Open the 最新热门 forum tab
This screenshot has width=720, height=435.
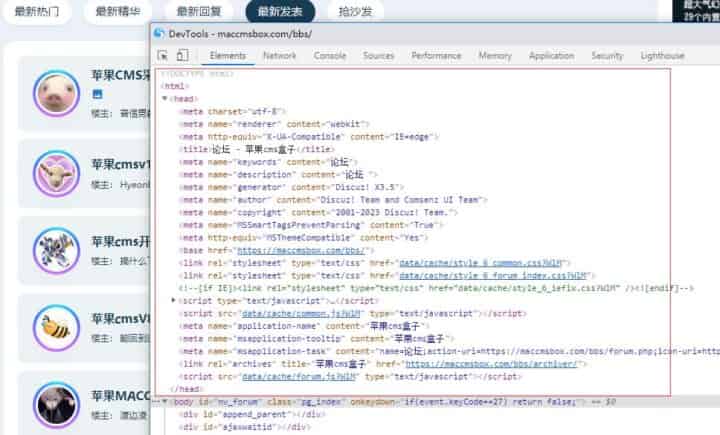pos(37,11)
